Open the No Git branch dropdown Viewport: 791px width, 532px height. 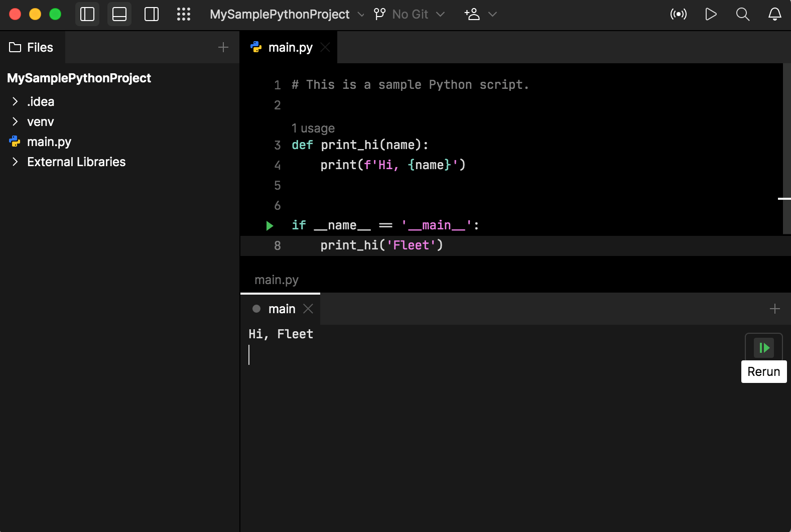pyautogui.click(x=410, y=14)
